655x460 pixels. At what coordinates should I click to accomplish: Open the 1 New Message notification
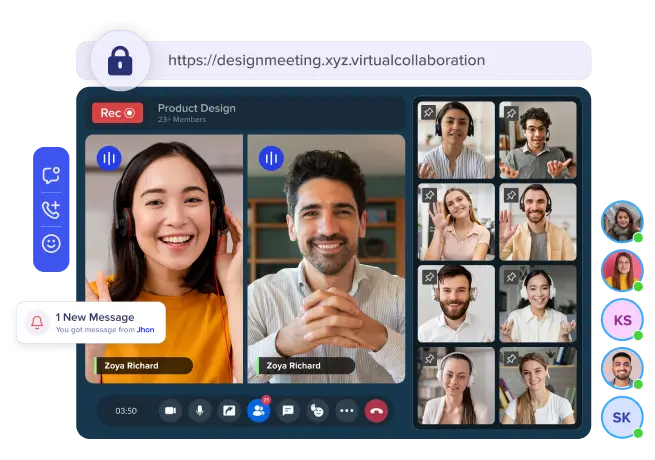[x=91, y=323]
